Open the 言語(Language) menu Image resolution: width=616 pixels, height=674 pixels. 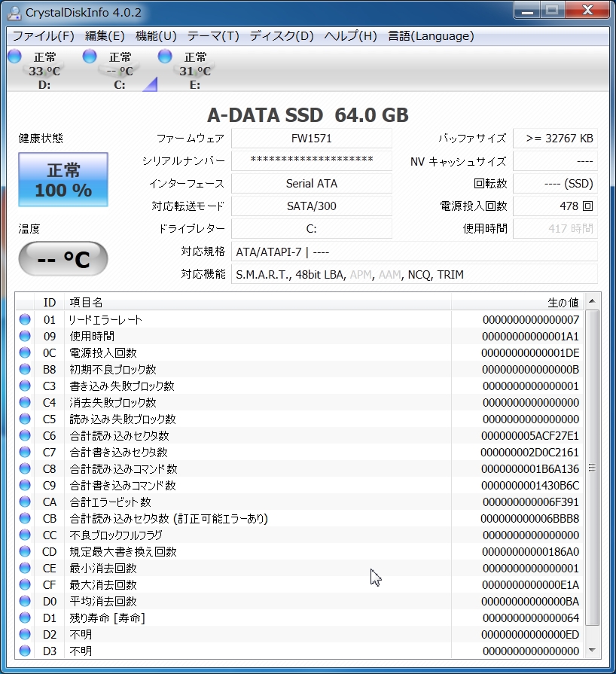coord(431,36)
